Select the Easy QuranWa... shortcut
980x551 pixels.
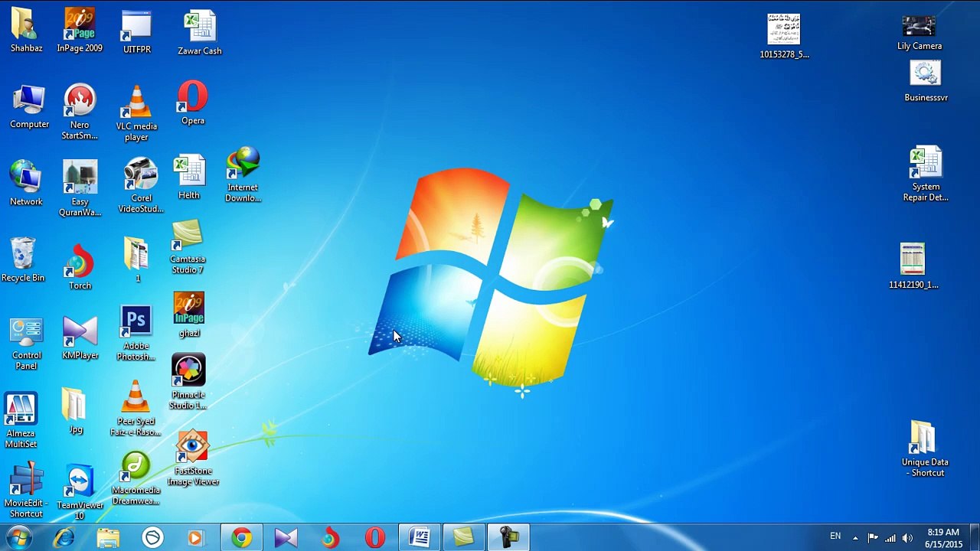[80, 188]
